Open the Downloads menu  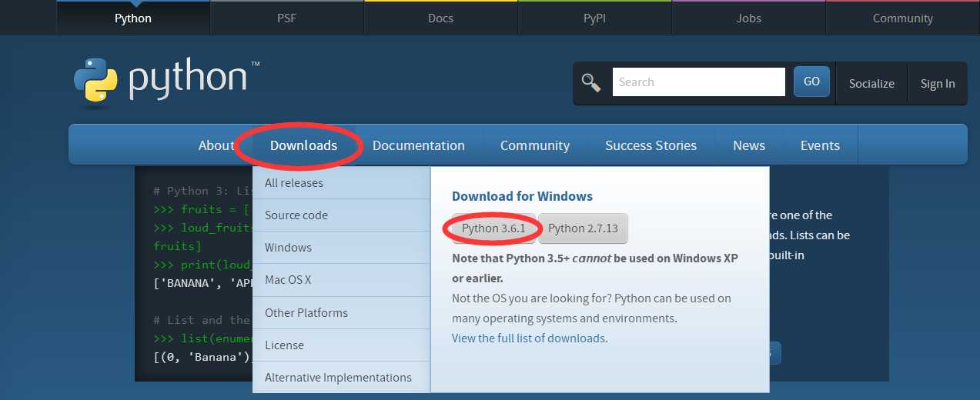point(303,145)
